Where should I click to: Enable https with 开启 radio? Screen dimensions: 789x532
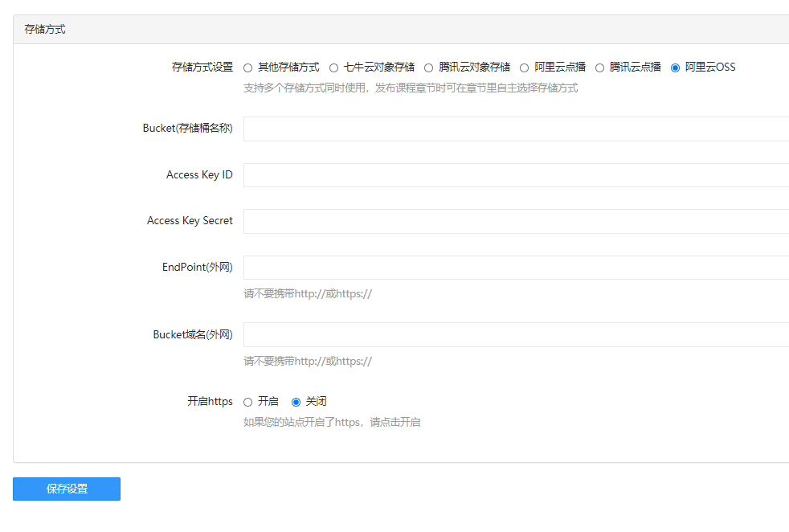pos(247,402)
